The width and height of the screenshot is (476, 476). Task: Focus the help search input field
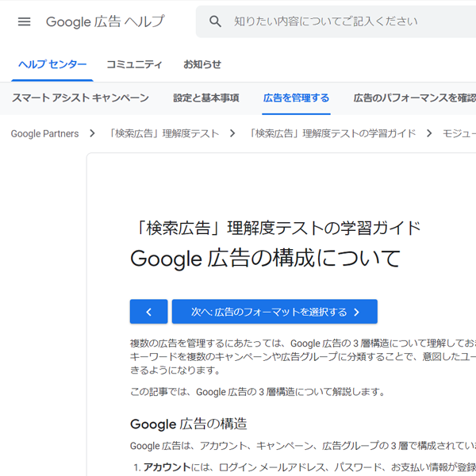point(336,21)
